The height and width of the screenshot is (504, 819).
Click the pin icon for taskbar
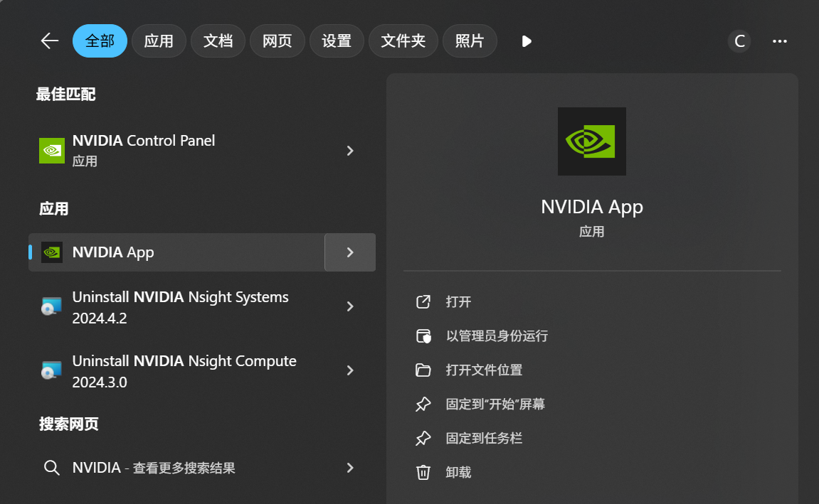[423, 439]
